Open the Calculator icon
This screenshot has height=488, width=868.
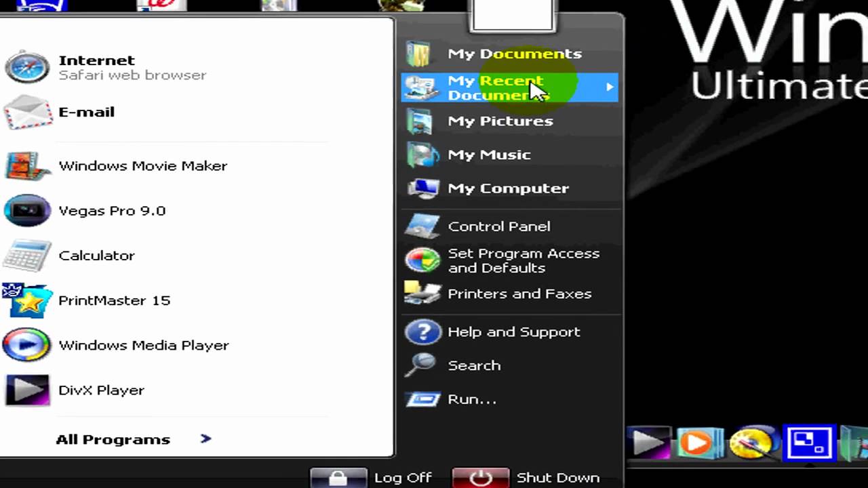click(27, 256)
